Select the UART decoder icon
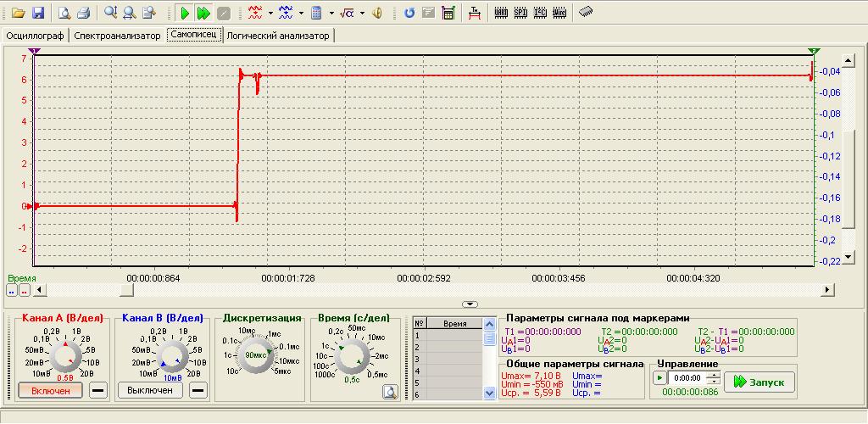Image resolution: width=868 pixels, height=424 pixels. point(501,13)
